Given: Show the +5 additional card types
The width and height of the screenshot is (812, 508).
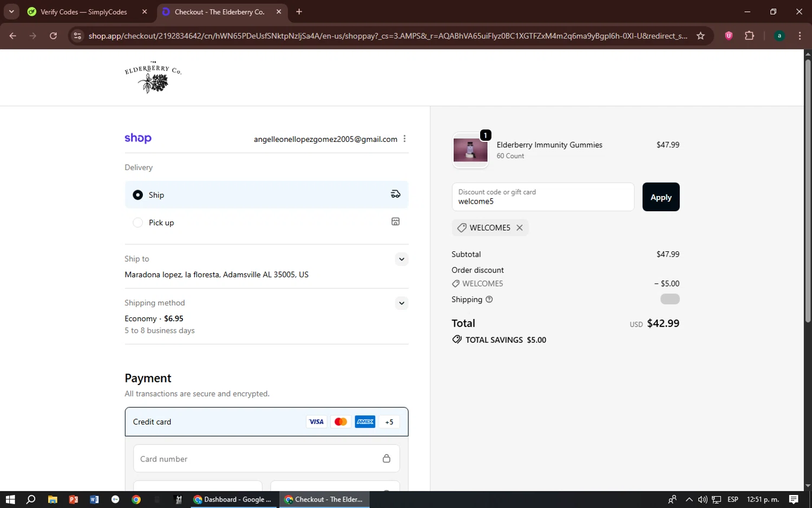Looking at the screenshot, I should click(389, 422).
